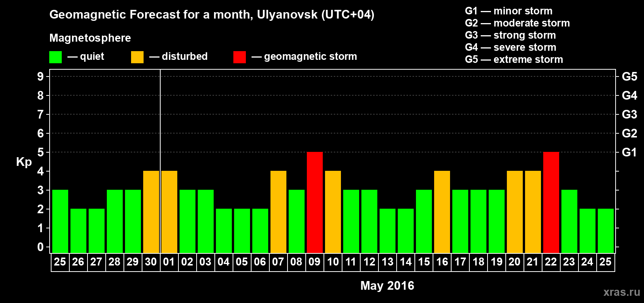This screenshot has height=303, width=644.
Task: Select the orange bar for May 07
Action: 278,212
